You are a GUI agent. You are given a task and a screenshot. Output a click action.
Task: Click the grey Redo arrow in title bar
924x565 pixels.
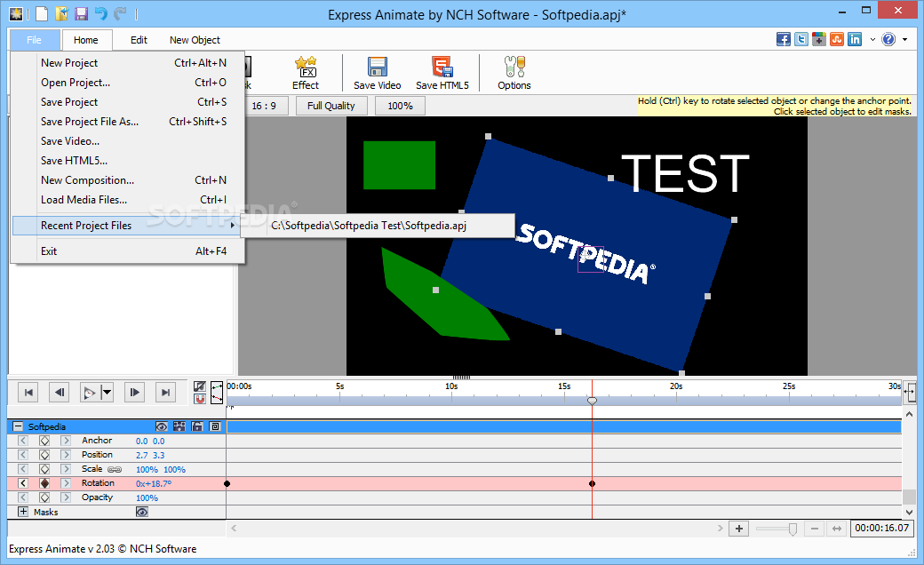pos(120,13)
